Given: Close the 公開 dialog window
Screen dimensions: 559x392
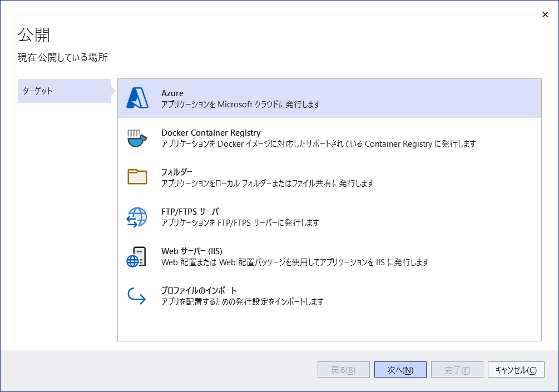Looking at the screenshot, I should tap(545, 15).
